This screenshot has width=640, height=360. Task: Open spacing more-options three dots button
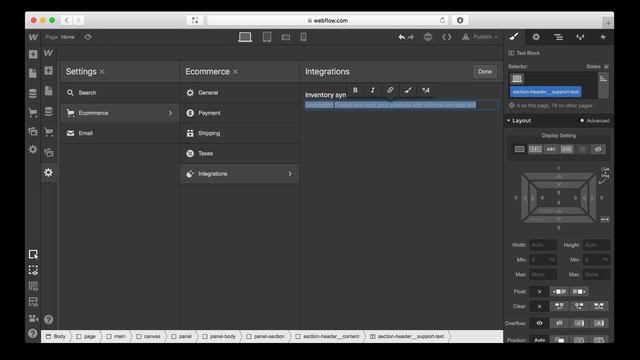click(x=604, y=220)
